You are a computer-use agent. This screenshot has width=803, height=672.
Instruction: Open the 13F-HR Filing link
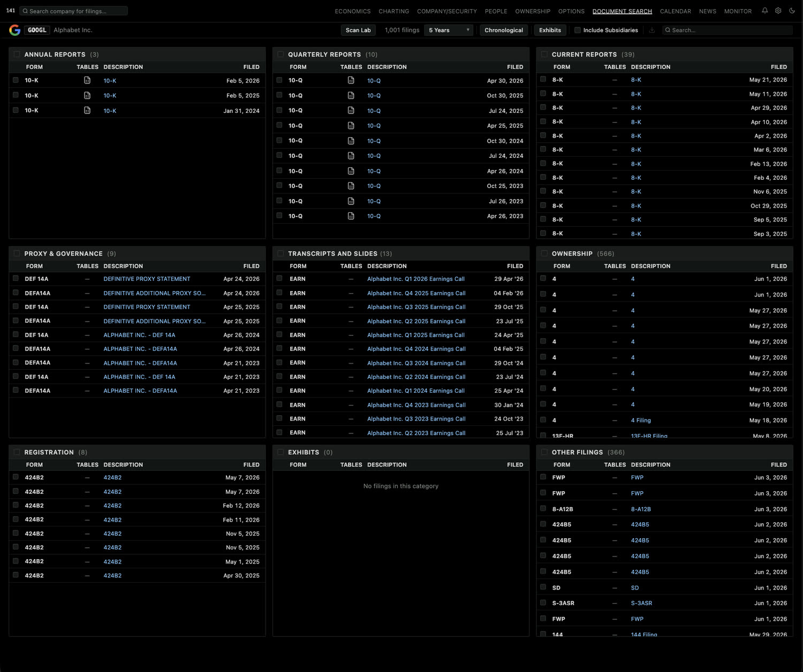649,436
